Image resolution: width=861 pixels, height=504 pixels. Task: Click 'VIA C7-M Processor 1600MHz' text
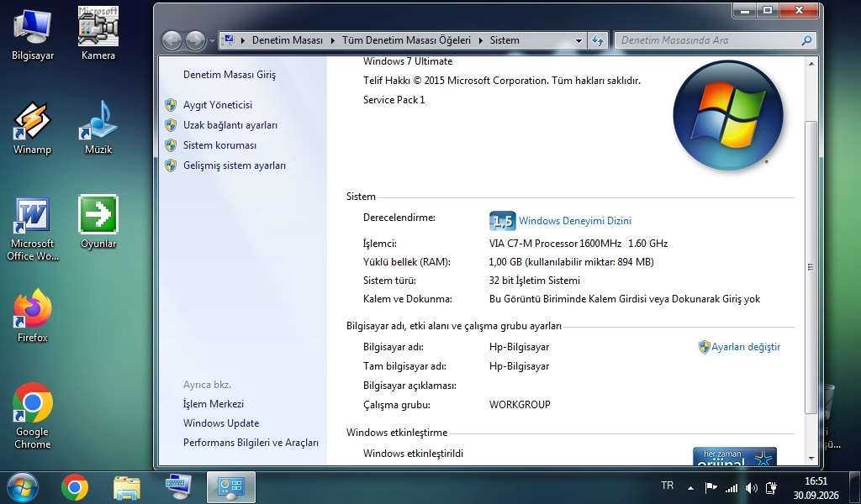click(x=555, y=244)
